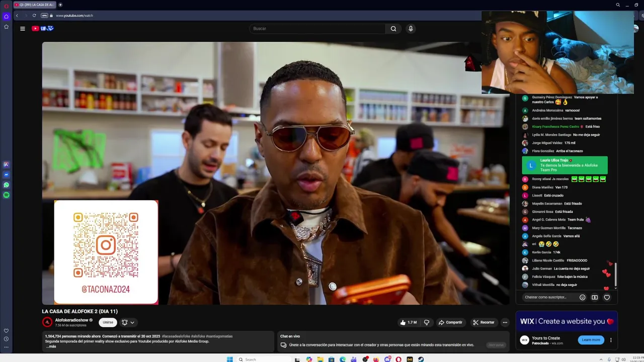Click Lauris Ulloa Trejo membership welcome message
This screenshot has height=362, width=644.
[x=565, y=165]
